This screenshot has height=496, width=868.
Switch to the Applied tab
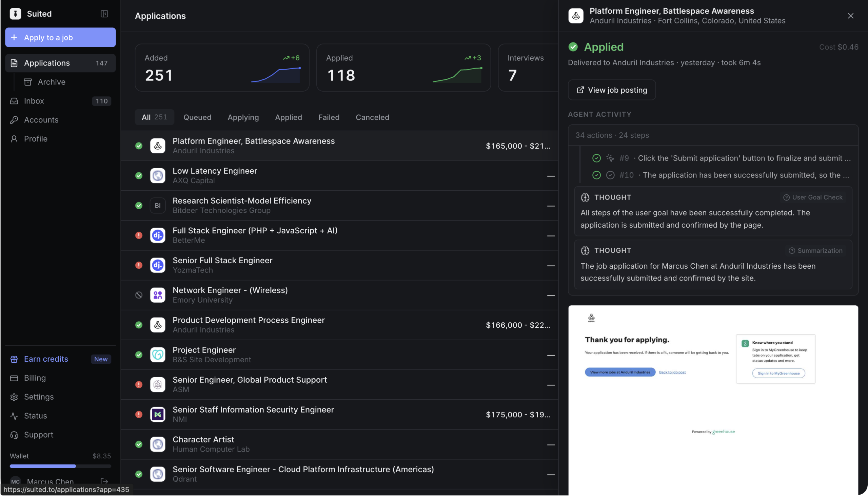pos(289,117)
